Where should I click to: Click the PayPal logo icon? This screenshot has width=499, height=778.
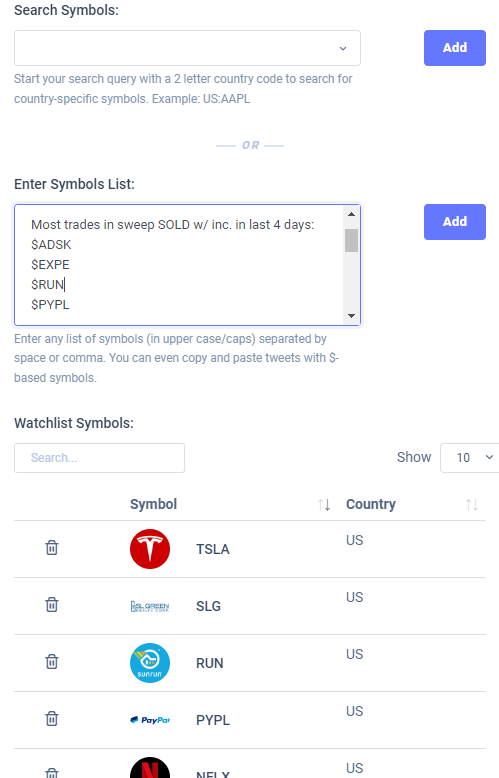150,720
